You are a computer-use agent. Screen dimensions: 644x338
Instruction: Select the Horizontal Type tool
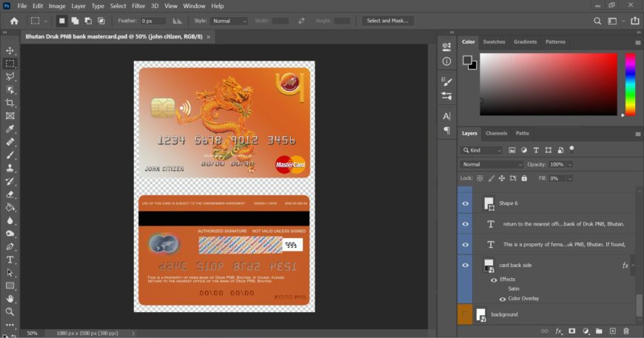click(10, 260)
